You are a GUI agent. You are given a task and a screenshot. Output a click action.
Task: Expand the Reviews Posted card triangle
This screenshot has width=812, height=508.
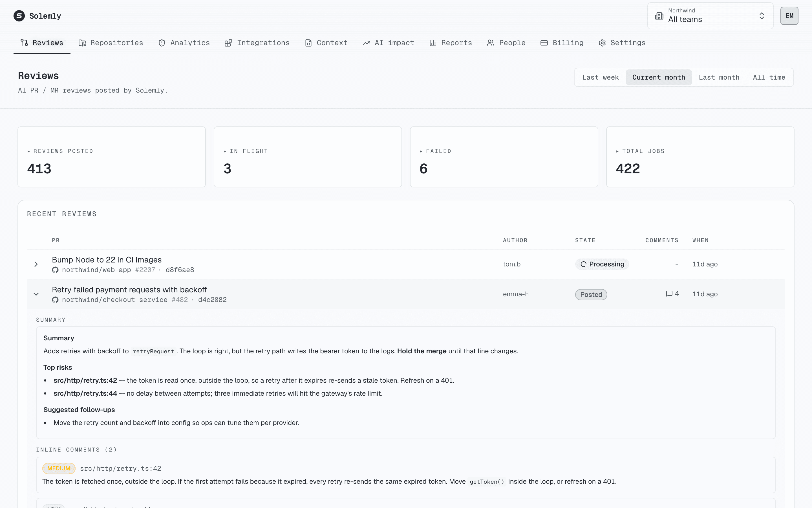29,152
